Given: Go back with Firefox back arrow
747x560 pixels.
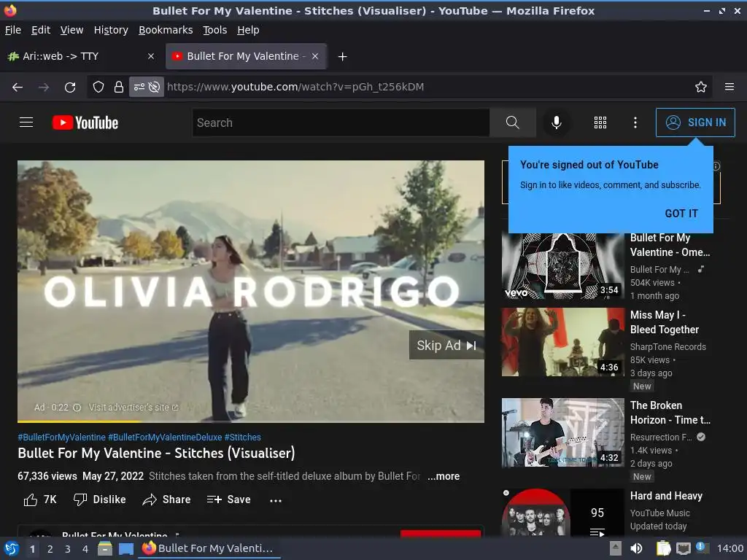Looking at the screenshot, I should click(x=18, y=87).
